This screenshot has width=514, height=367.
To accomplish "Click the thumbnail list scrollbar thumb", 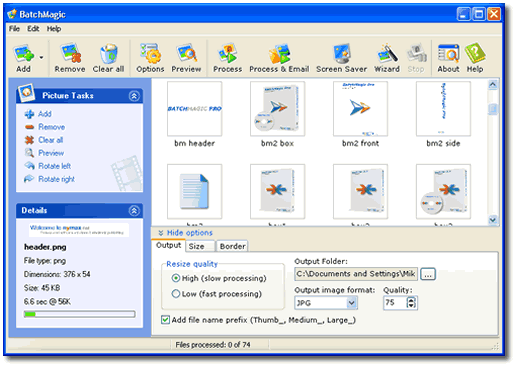I will coord(493,109).
